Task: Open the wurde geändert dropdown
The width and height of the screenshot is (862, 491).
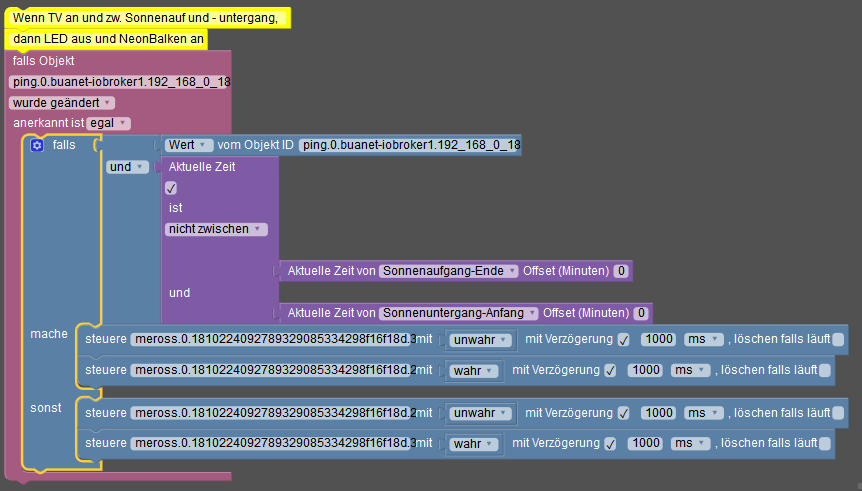Action: 62,103
